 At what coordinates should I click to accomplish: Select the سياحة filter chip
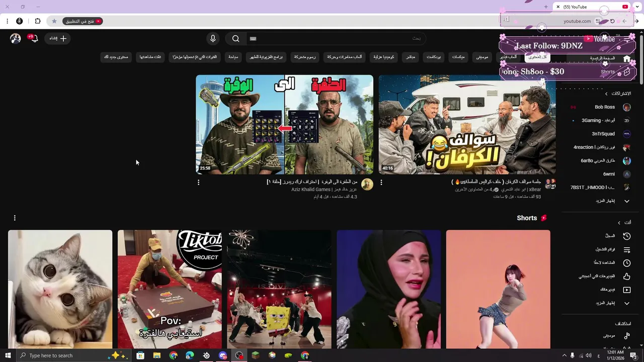pos(233,57)
